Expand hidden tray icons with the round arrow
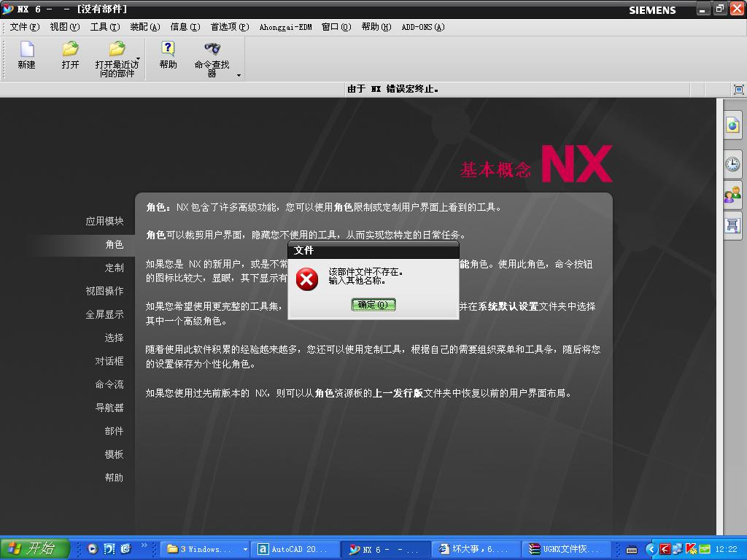This screenshot has width=747, height=560. 651,550
